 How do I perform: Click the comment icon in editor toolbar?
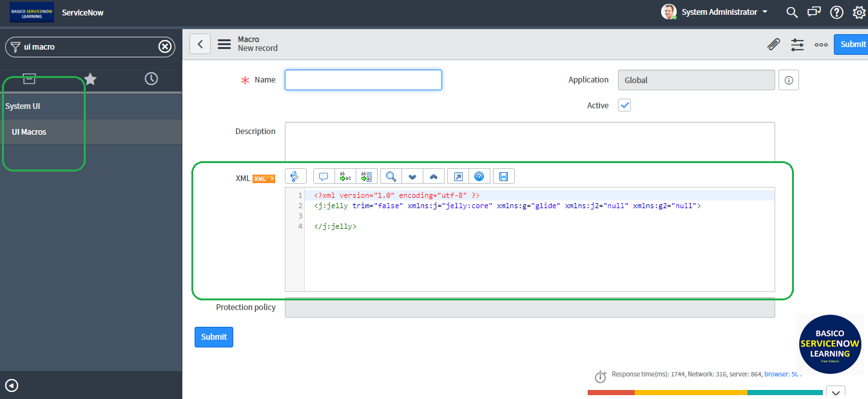(x=323, y=177)
